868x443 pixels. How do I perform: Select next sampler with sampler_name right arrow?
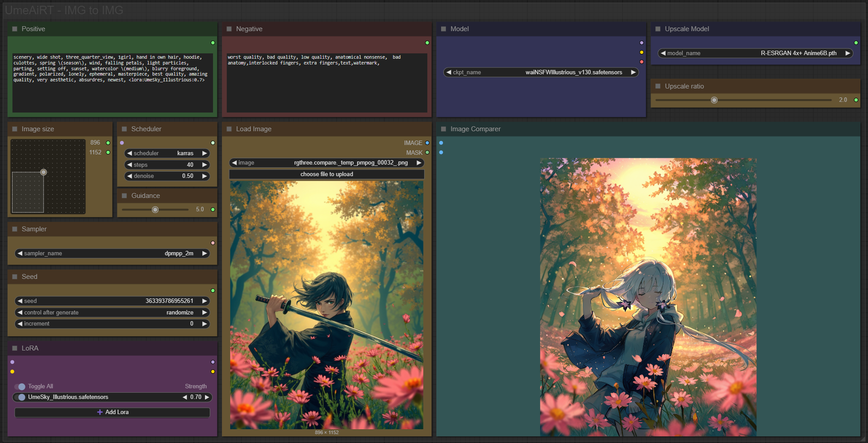[x=205, y=254]
